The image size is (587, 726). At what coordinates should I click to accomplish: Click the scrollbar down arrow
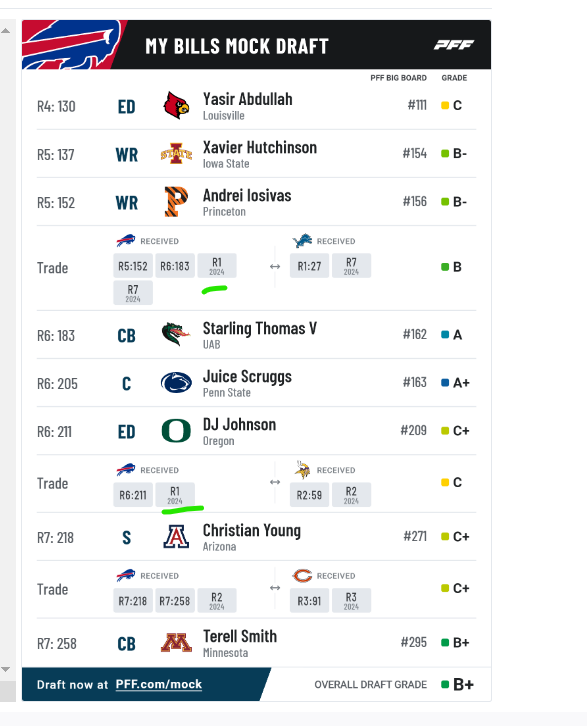(x=6, y=670)
